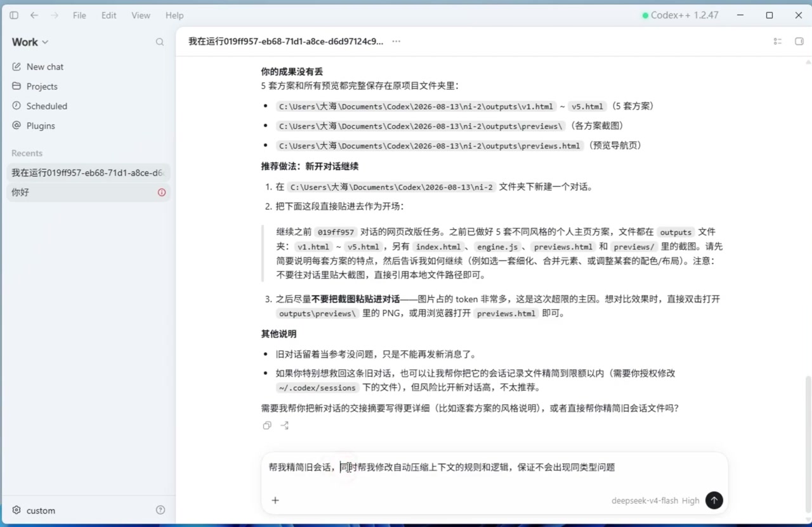812x527 pixels.
Task: Open the conversation title more options menu
Action: 396,41
